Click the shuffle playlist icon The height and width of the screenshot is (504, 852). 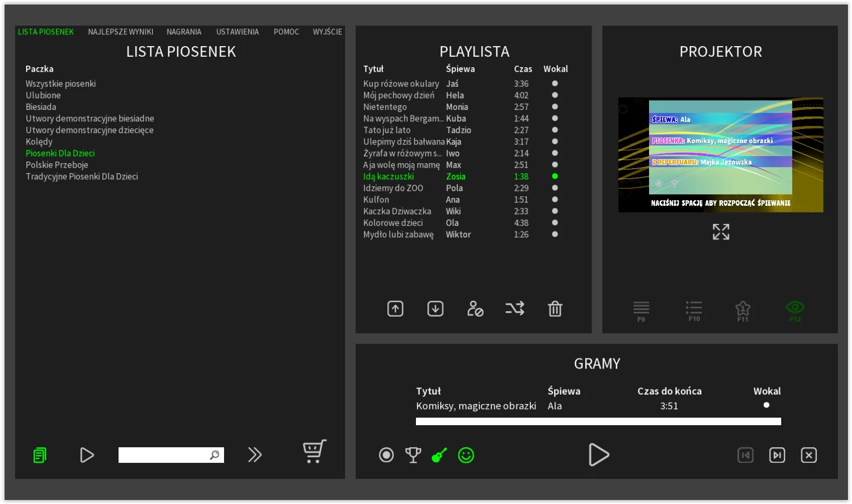[x=515, y=309]
